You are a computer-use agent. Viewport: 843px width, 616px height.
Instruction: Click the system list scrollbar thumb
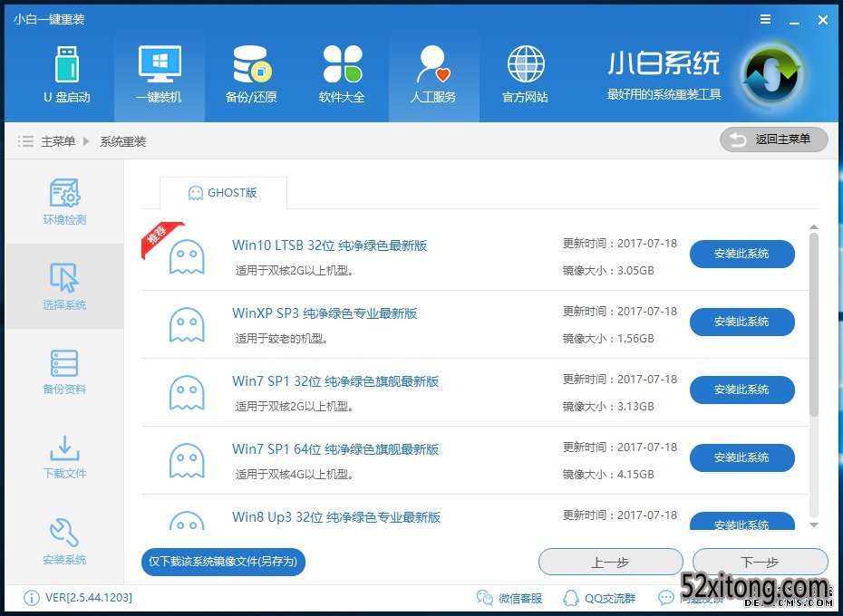pos(814,324)
